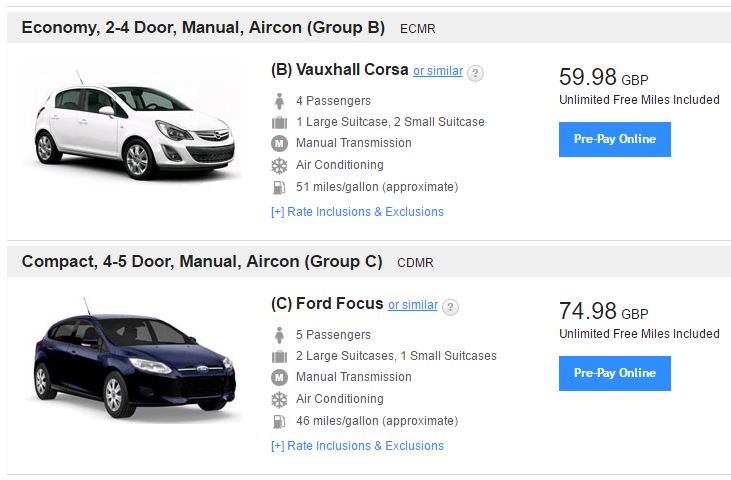Click the Economy Group B category heading
Viewport: 731px width, 480px height.
pyautogui.click(x=203, y=27)
